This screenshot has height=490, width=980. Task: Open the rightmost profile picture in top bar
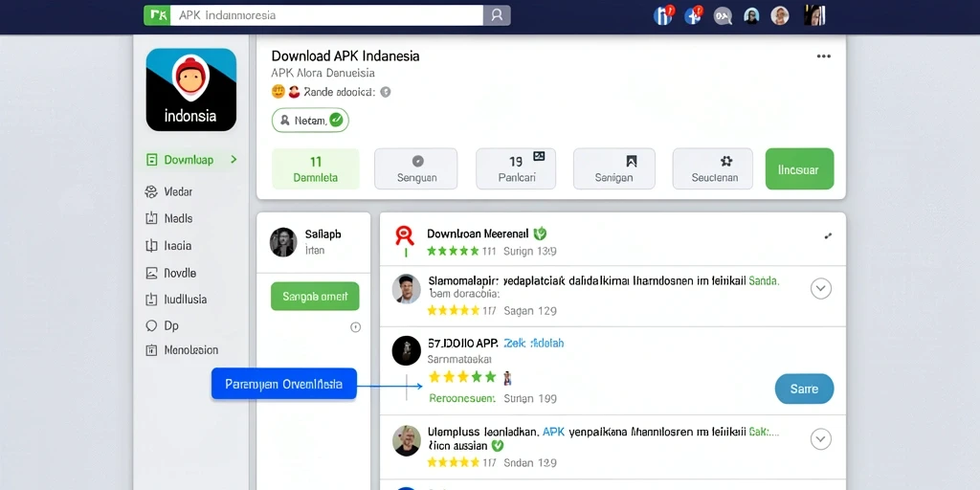(x=815, y=15)
